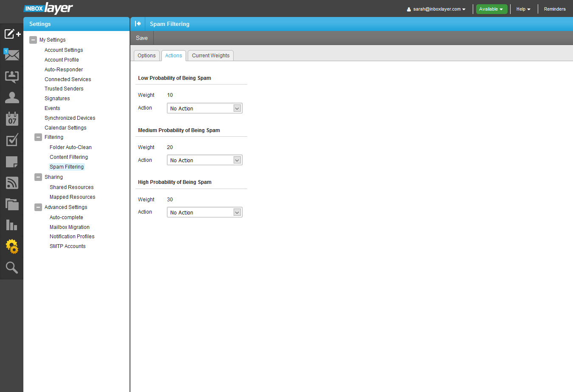Open the Available status dropdown
The image size is (573, 392).
coord(491,9)
